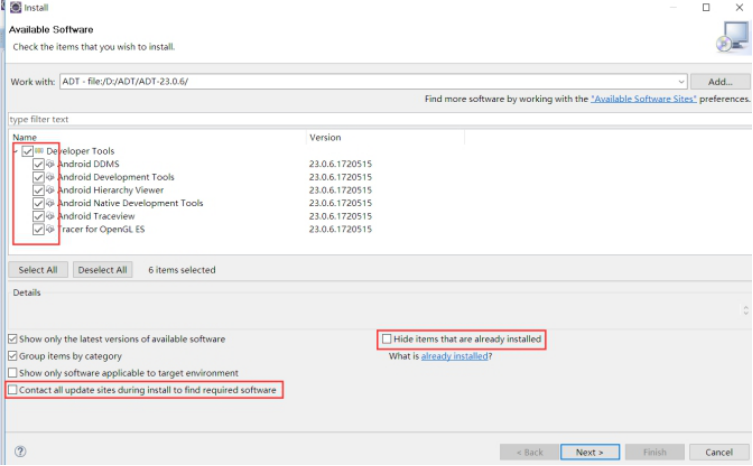Click the type filter text field
Screen dimensions: 753x466
(x=379, y=119)
